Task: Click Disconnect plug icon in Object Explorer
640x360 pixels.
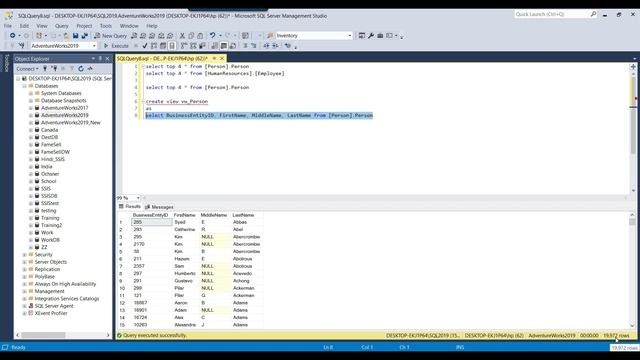Action: click(x=54, y=69)
